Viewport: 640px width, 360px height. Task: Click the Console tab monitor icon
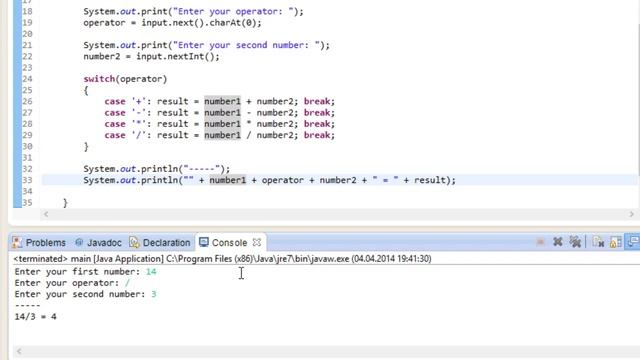[x=204, y=242]
